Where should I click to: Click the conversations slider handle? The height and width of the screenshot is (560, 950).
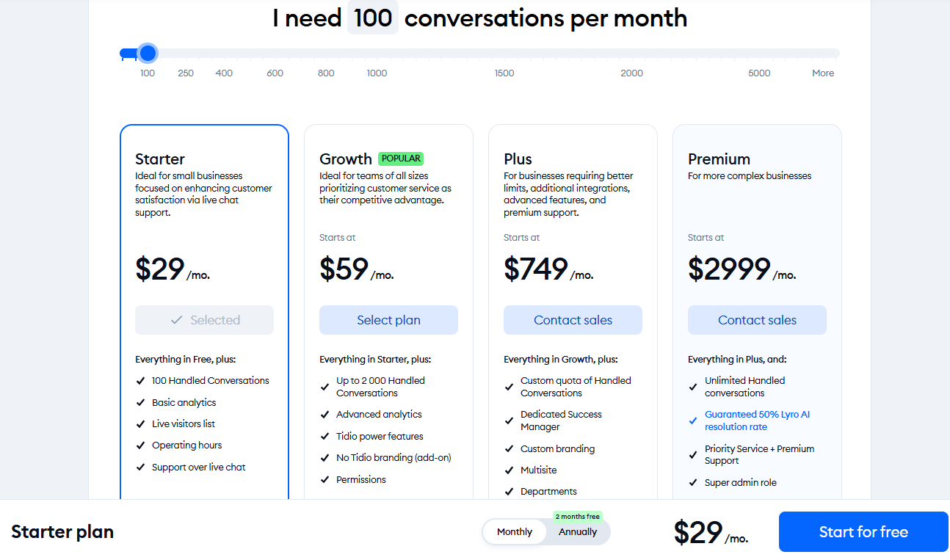coord(148,53)
